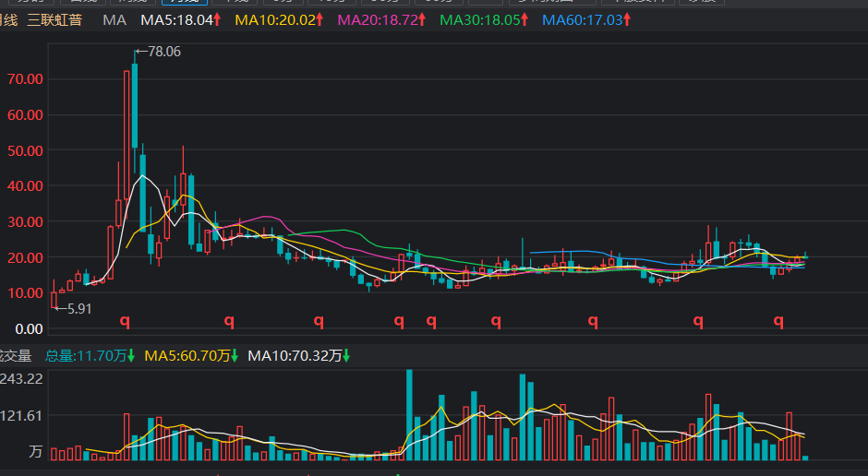Image resolution: width=868 pixels, height=476 pixels.
Task: Select the blue MA60:17.03 indicator label
Action: click(x=585, y=19)
